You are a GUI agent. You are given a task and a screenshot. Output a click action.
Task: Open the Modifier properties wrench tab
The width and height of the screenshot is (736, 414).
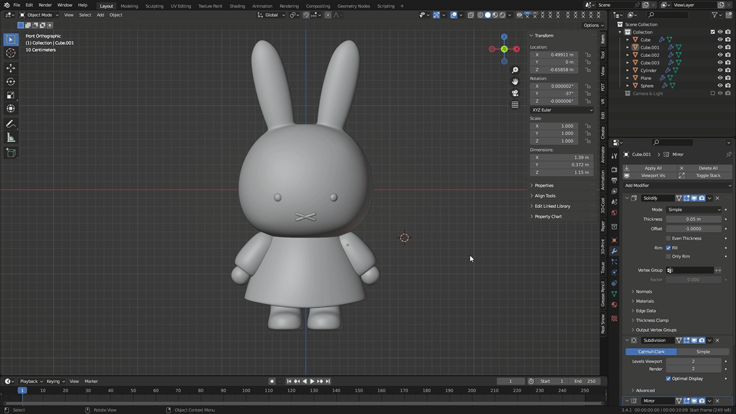click(614, 251)
